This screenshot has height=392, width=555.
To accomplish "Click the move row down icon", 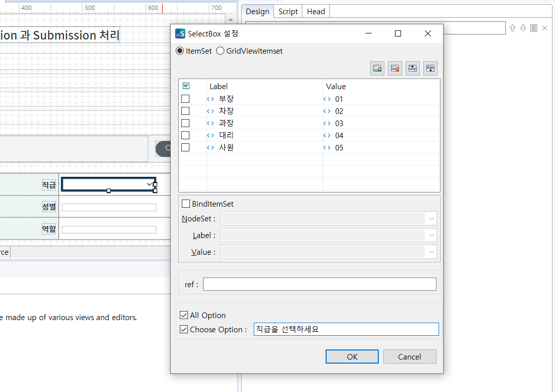I will [x=430, y=68].
